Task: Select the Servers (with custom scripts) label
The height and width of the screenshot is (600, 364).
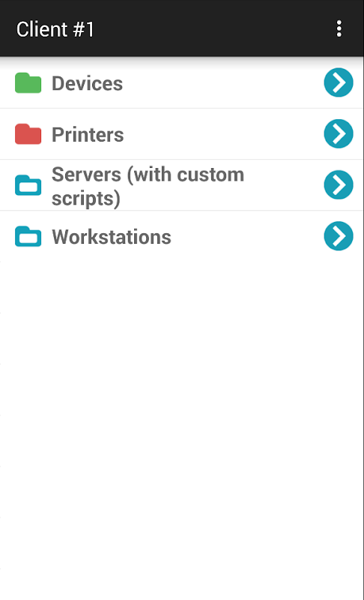Action: [x=148, y=186]
